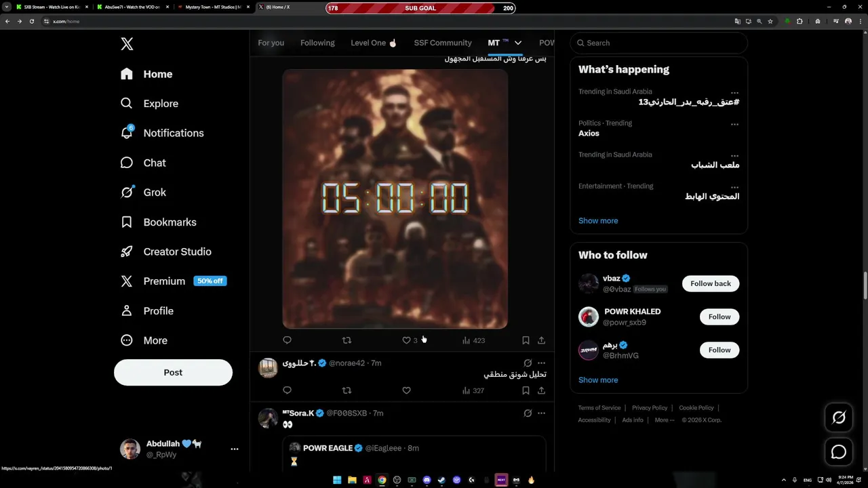Bookmark this page with star icon
Image resolution: width=868 pixels, height=488 pixels.
click(x=770, y=21)
